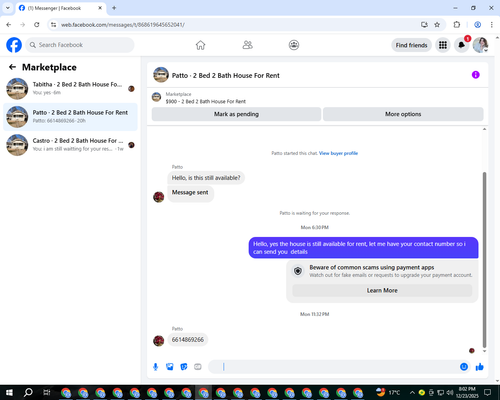The image size is (500, 400).
Task: Open the Windows notification center
Action: click(487, 393)
